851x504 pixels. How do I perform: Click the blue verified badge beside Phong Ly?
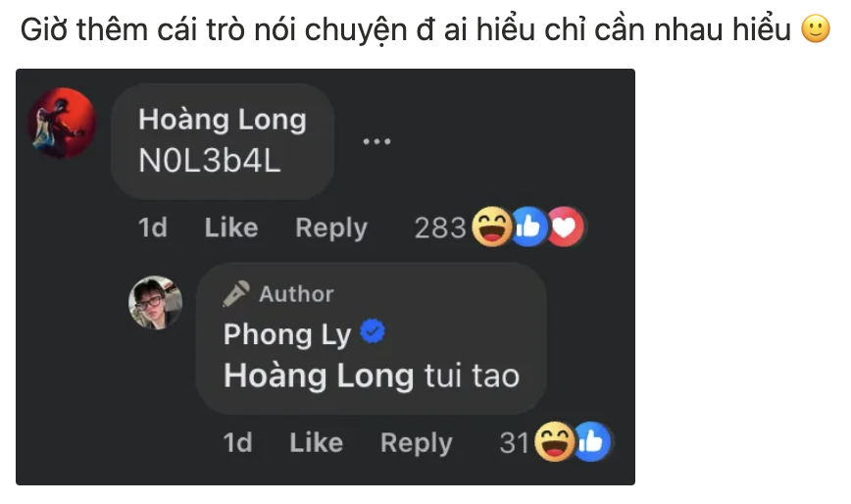pyautogui.click(x=373, y=331)
